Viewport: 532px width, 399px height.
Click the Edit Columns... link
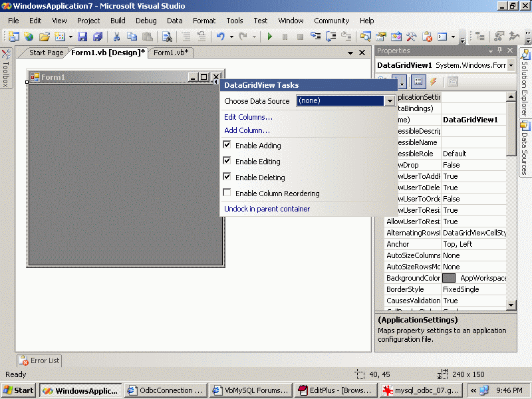pyautogui.click(x=248, y=117)
